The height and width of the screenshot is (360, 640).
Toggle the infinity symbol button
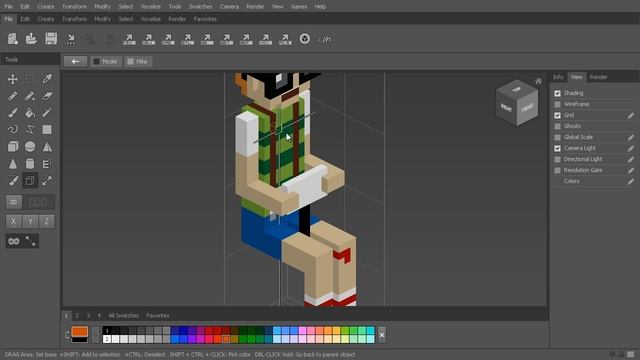click(13, 241)
